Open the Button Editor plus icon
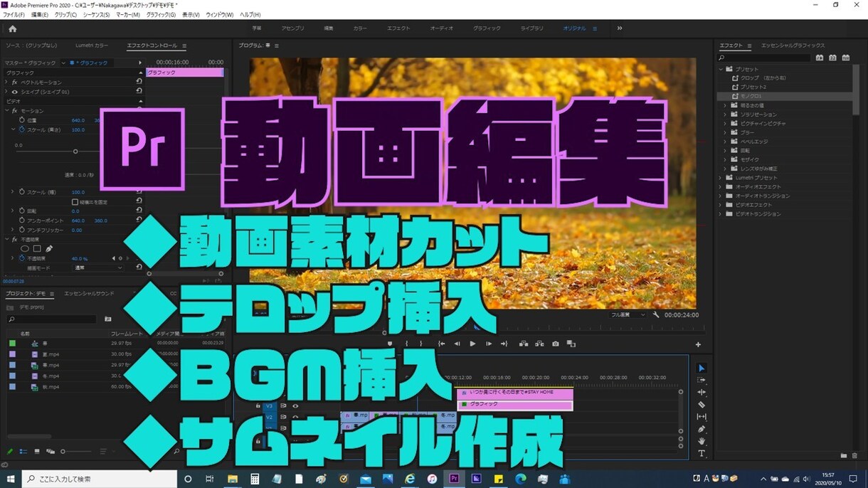 point(698,344)
